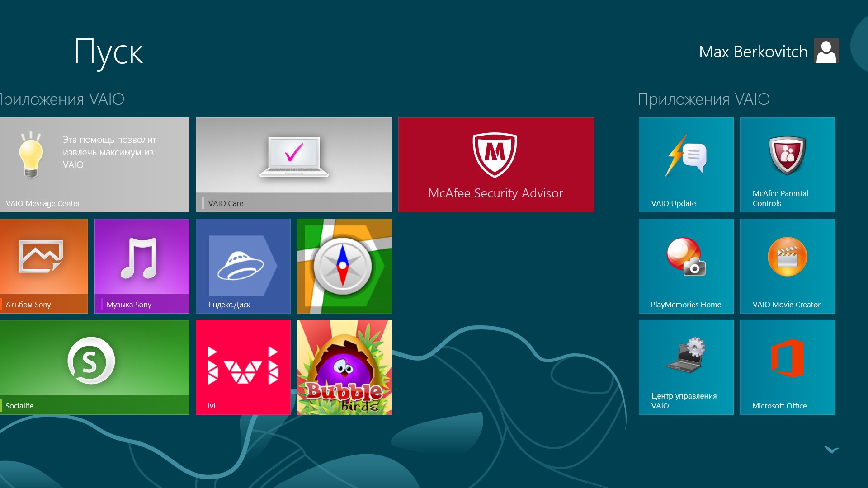
Task: Open the Яндекс.Диск tile
Action: tap(243, 266)
